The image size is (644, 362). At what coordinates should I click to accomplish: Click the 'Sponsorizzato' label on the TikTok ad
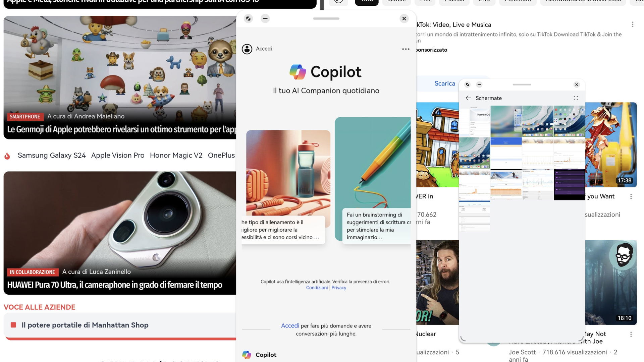432,50
